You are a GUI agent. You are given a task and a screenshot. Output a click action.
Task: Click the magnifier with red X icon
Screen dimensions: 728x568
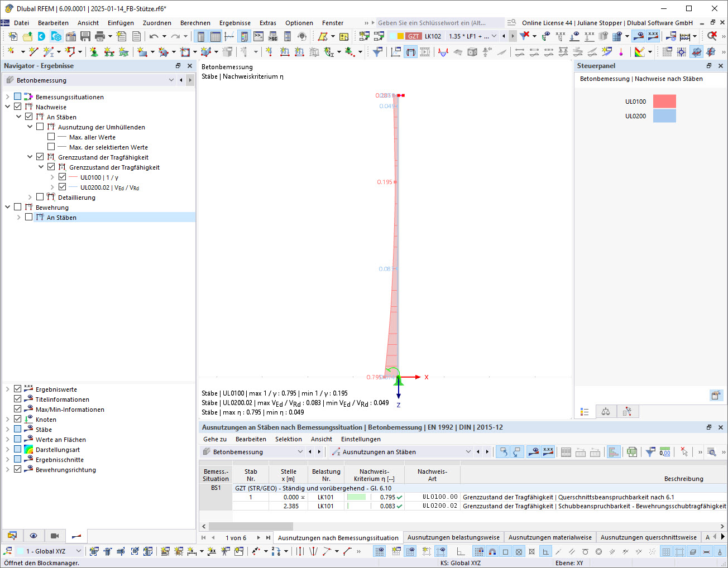click(x=712, y=36)
